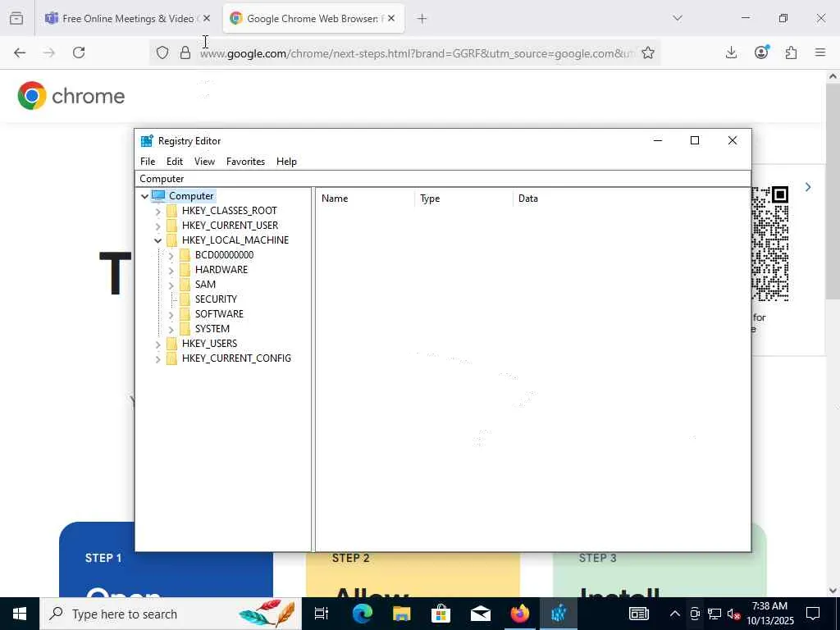Viewport: 840px width, 630px height.
Task: Open a new Firefox tab
Action: (422, 18)
